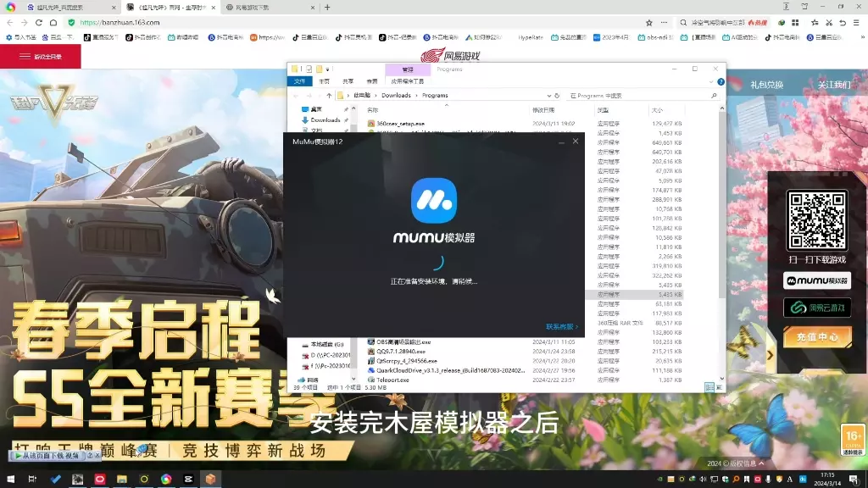Viewport: 868px width, 488px height.
Task: Click 从该页面下载视频 download video popup
Action: [x=47, y=455]
